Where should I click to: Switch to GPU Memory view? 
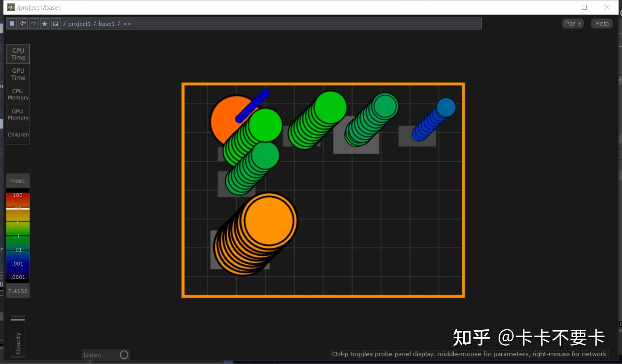[18, 114]
